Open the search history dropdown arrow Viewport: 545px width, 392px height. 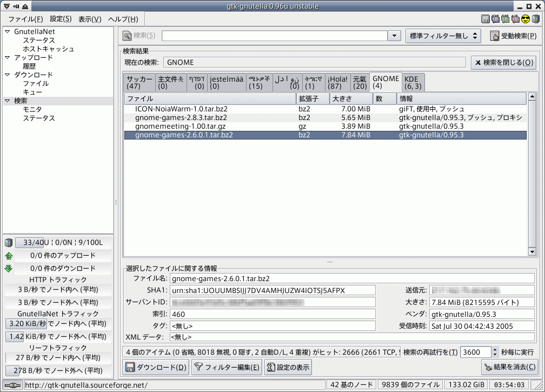click(394, 36)
